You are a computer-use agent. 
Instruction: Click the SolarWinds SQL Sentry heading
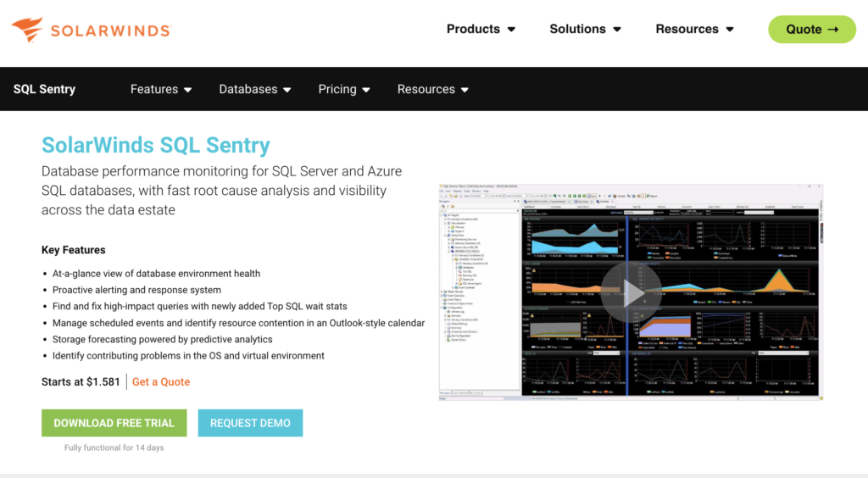click(x=156, y=145)
